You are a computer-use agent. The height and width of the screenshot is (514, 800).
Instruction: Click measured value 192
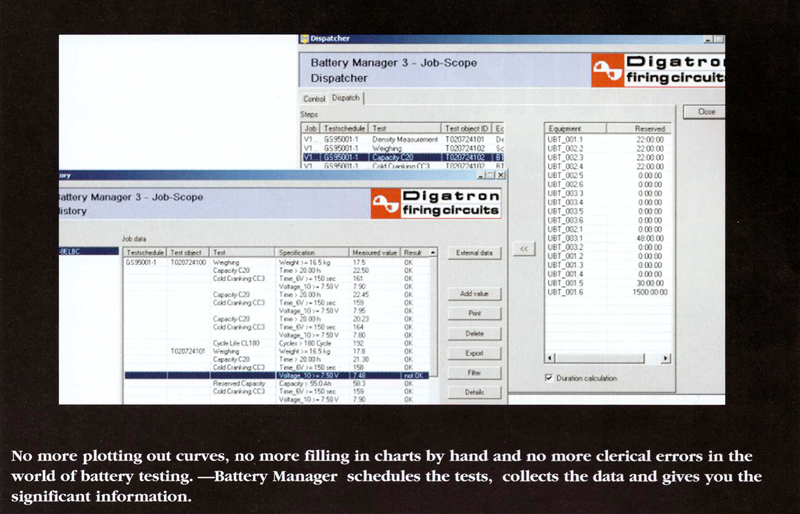pyautogui.click(x=357, y=343)
